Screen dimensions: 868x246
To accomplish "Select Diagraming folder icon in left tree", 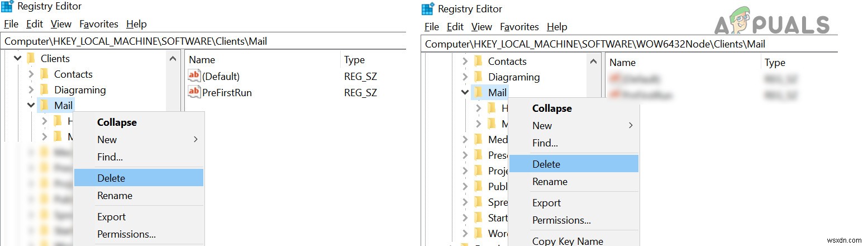I will 45,89.
